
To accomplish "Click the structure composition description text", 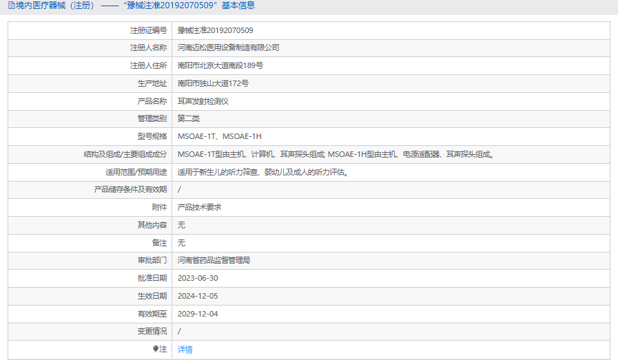I will tap(336, 154).
